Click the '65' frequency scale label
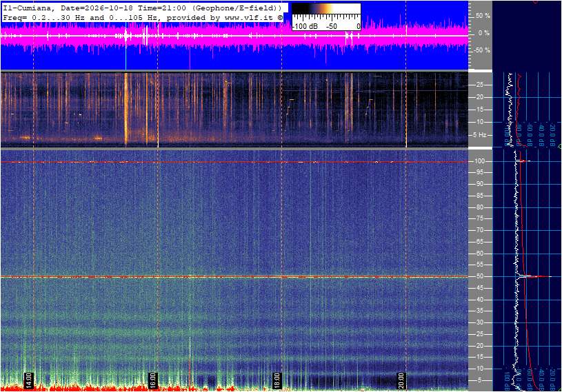 [x=479, y=242]
